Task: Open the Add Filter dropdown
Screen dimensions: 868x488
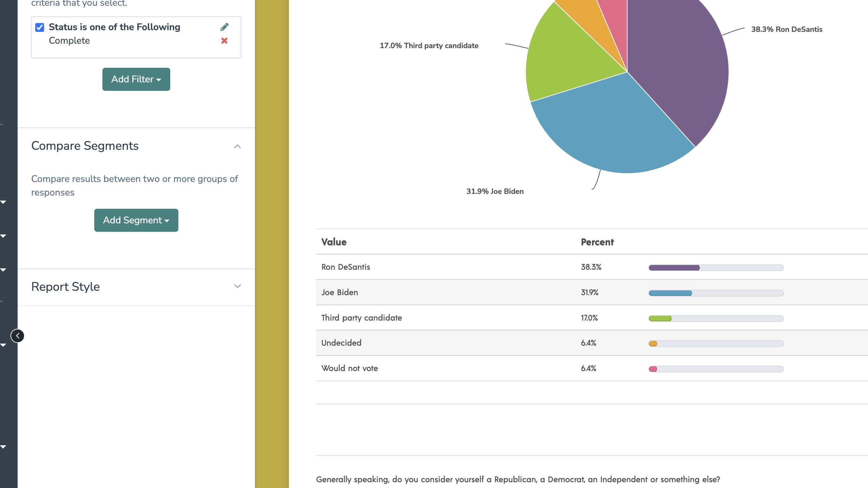Action: pos(136,79)
